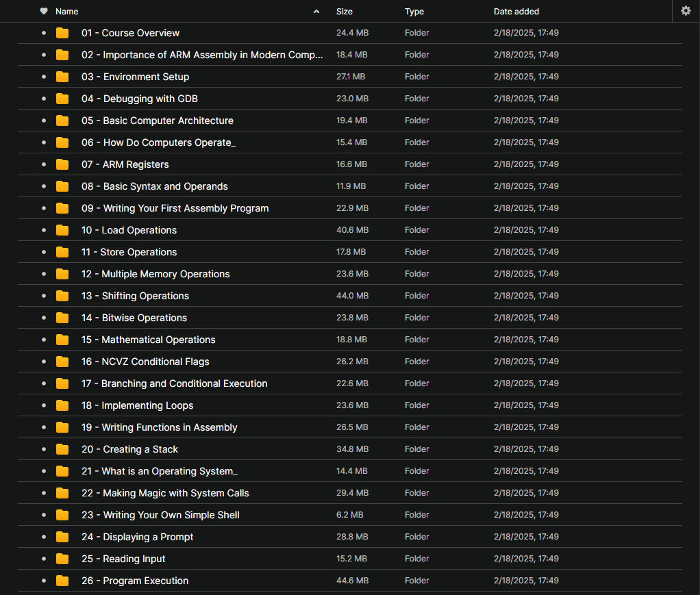Select the 14.4 MB size cell
The image size is (700, 595).
pyautogui.click(x=352, y=471)
